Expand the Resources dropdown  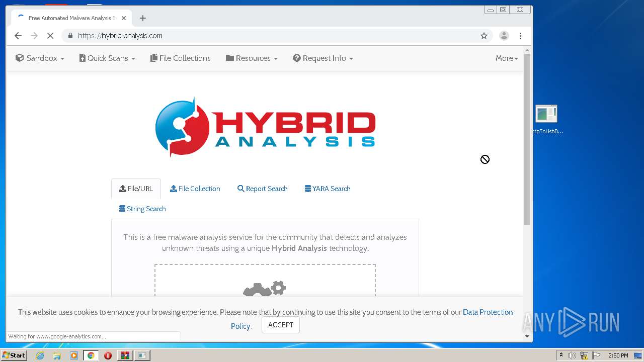252,58
